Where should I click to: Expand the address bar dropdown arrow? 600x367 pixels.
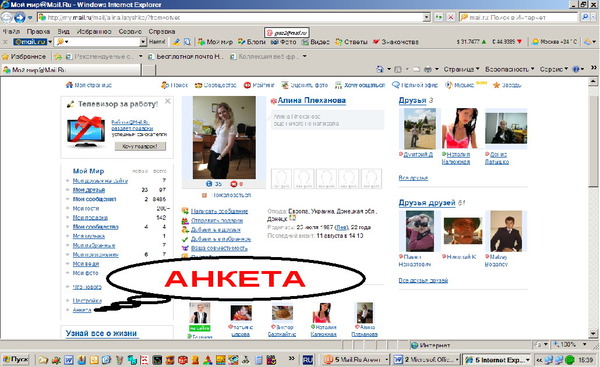(x=427, y=18)
